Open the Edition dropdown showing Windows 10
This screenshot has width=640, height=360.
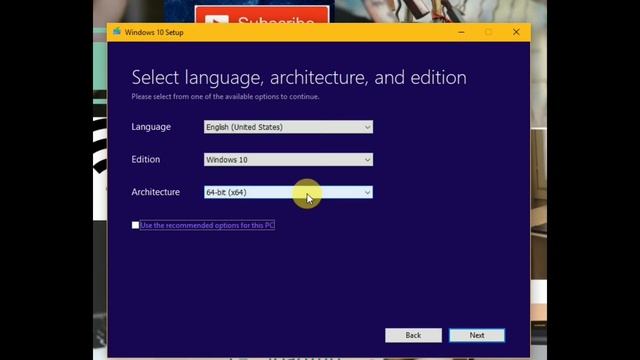tap(288, 160)
